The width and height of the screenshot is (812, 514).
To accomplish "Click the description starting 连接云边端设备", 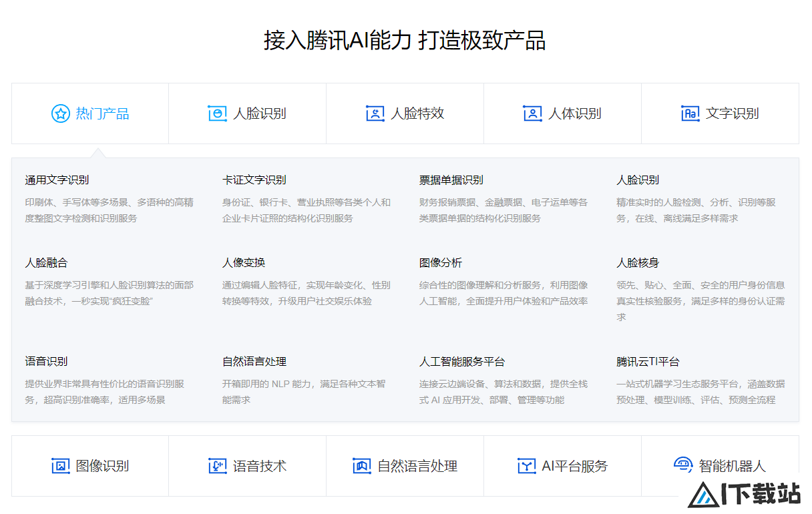I will pyautogui.click(x=503, y=392).
